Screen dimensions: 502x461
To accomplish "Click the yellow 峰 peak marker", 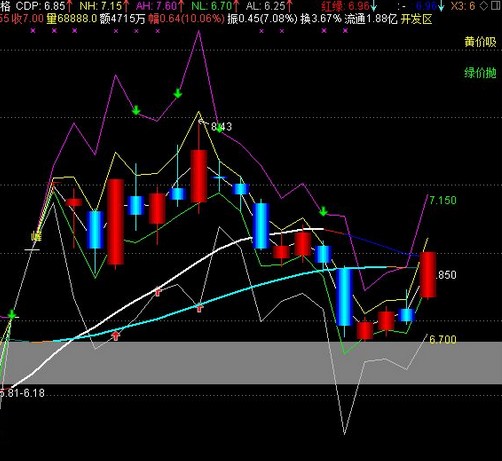I will 36,237.
